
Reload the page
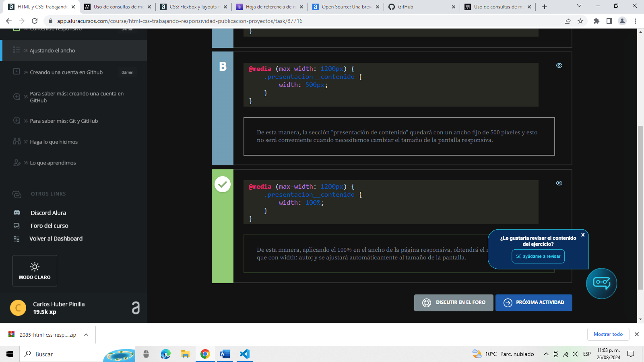(x=35, y=21)
